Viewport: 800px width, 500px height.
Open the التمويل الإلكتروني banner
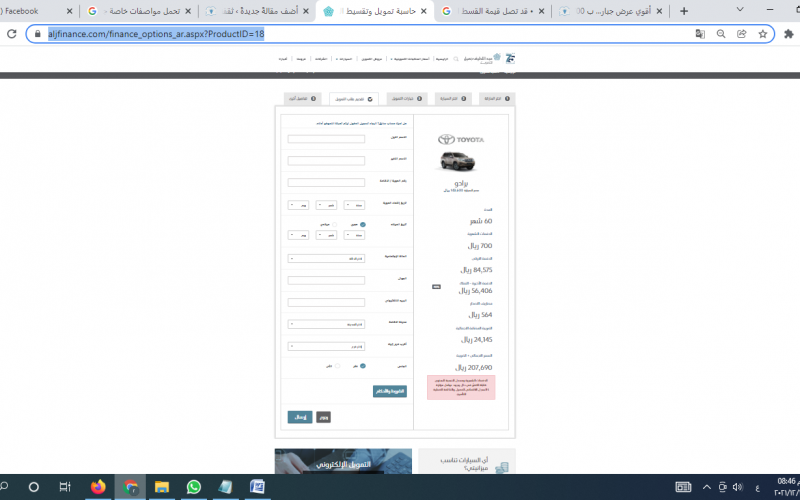pos(343,461)
